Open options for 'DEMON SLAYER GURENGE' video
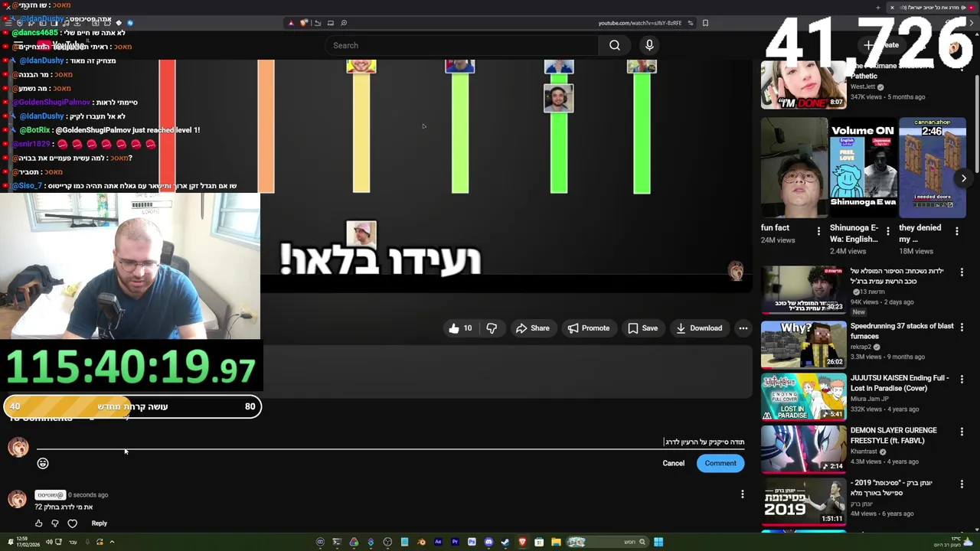 coord(962,432)
